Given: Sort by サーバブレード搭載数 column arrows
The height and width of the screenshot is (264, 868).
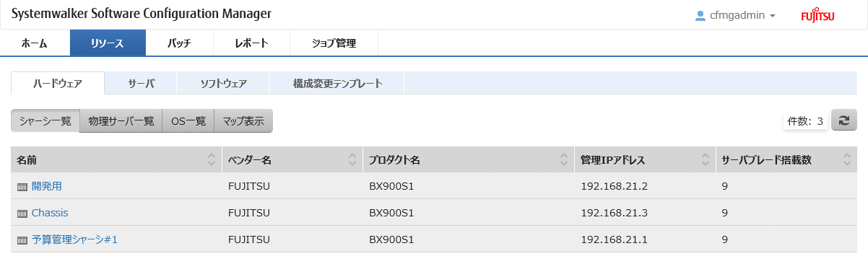Looking at the screenshot, I should (846, 160).
